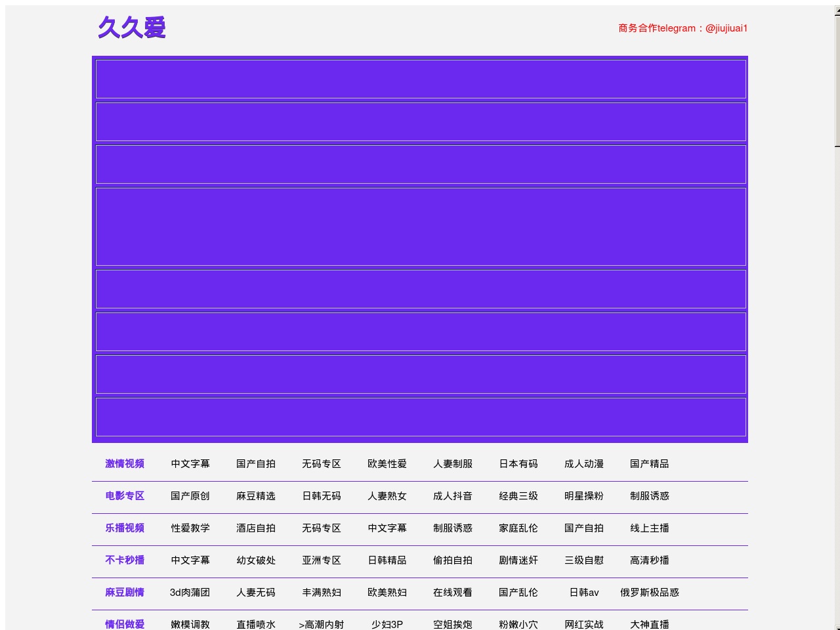Open the 日韩无码 link
This screenshot has width=840, height=630.
tap(322, 495)
